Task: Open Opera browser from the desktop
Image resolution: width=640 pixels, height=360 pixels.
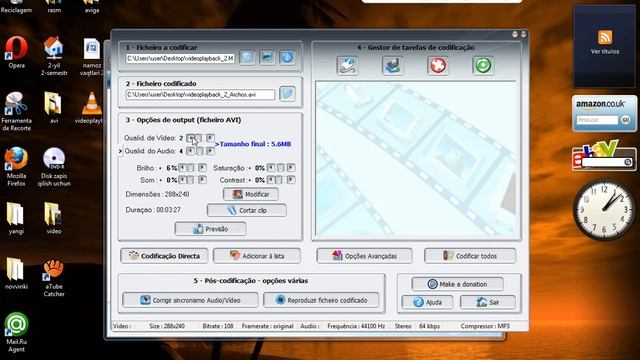Action: [x=16, y=52]
